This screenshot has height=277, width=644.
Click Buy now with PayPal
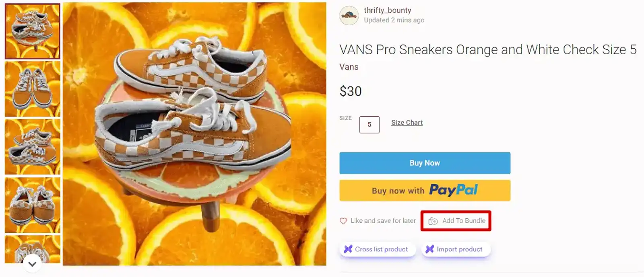coord(425,190)
